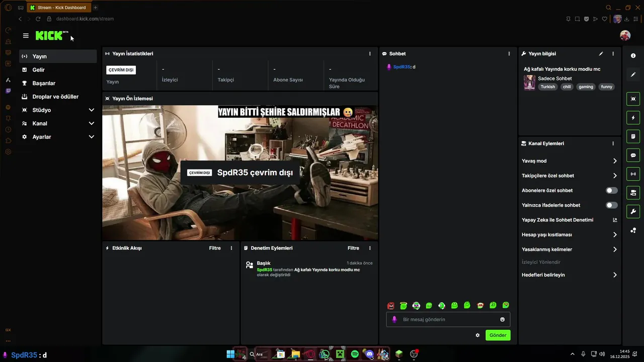Open Filtre in Etkinlik Akışı panel

pyautogui.click(x=215, y=248)
